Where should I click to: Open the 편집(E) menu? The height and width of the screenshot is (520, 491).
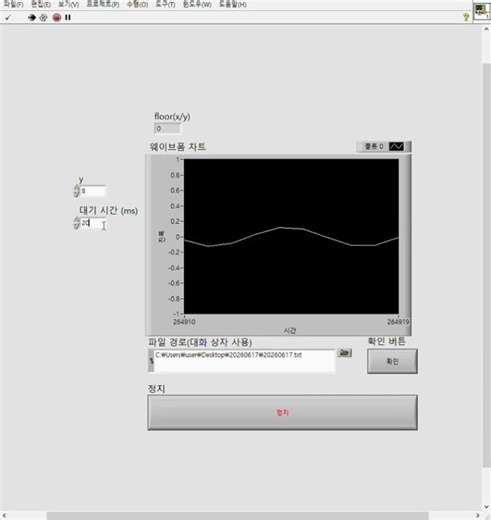41,4
